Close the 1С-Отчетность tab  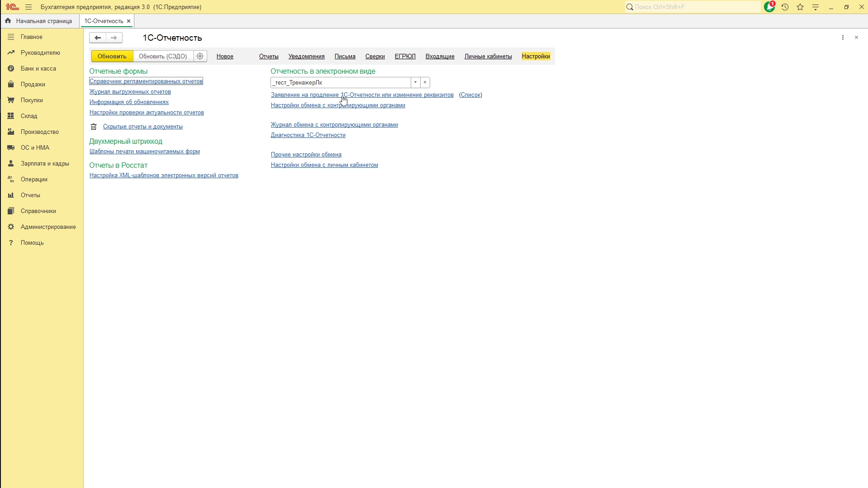(128, 21)
